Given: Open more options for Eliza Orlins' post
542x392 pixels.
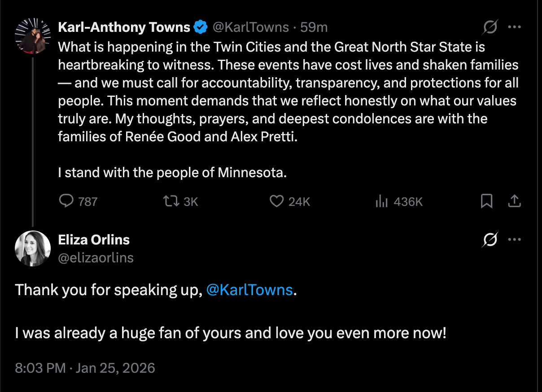Looking at the screenshot, I should click(x=514, y=240).
